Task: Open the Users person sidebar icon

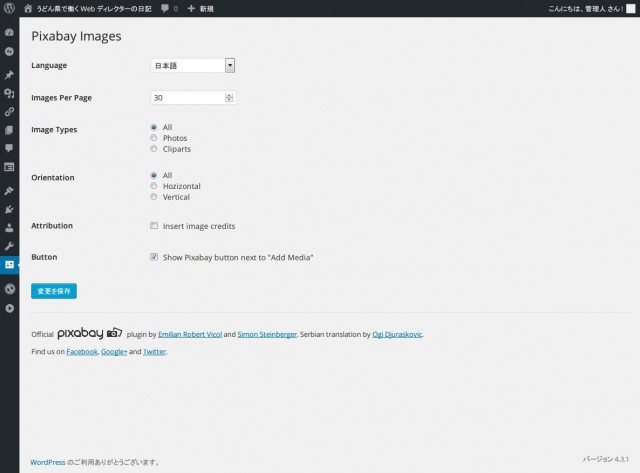Action: (9, 228)
